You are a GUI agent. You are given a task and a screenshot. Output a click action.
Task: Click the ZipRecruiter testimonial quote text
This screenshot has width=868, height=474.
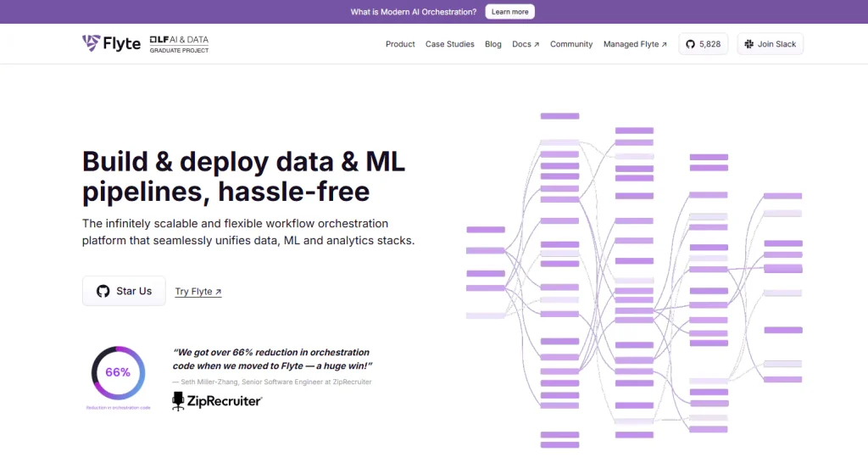click(x=271, y=359)
